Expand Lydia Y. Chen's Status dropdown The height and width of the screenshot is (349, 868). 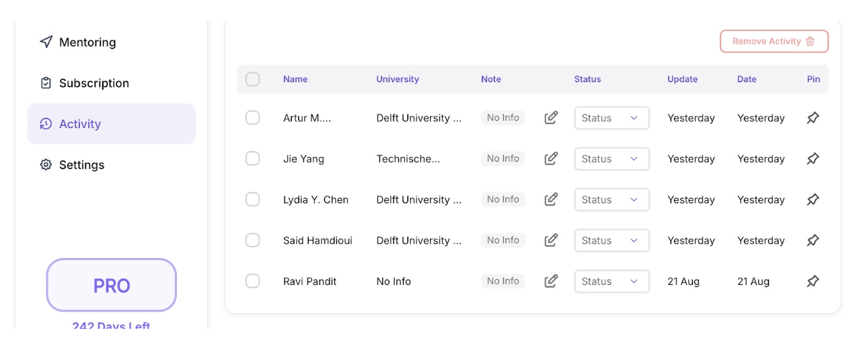point(611,199)
